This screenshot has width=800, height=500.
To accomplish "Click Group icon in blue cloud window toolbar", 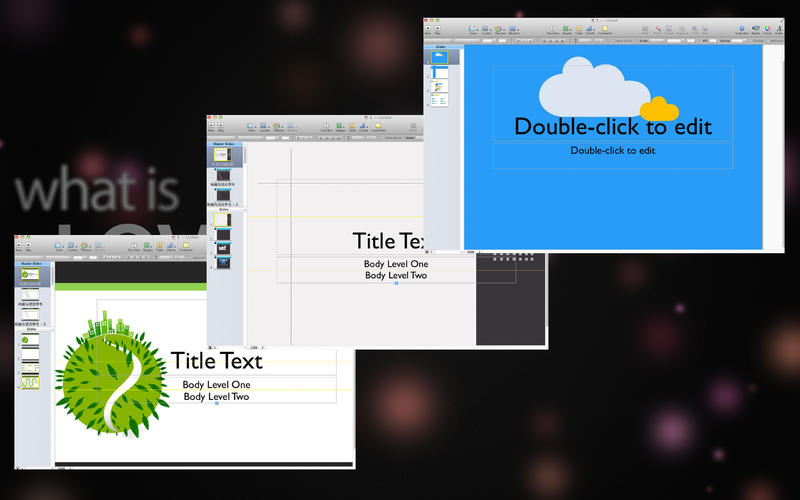I will (x=669, y=29).
